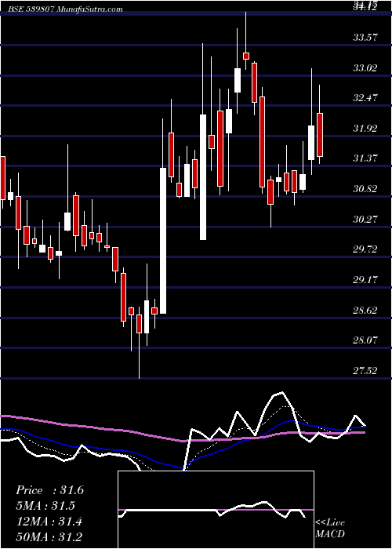
Task: Select the 27.52 price axis label
Action: (x=365, y=370)
